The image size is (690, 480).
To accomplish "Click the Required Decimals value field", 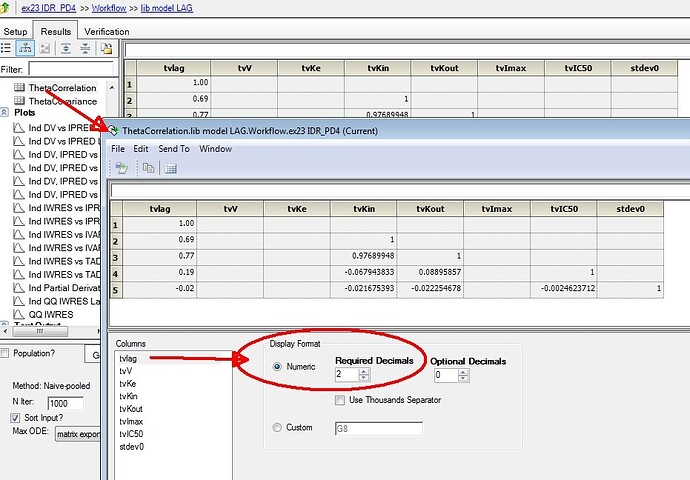I will pyautogui.click(x=347, y=374).
